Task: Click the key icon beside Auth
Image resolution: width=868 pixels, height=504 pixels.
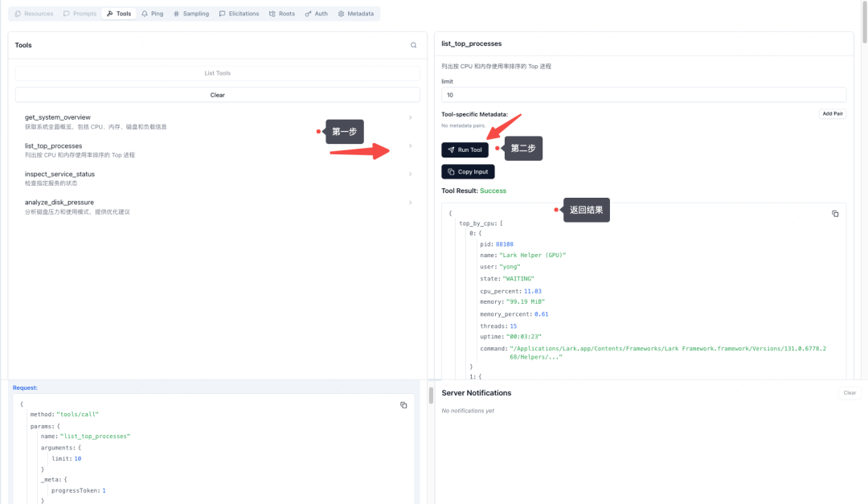Action: click(309, 14)
